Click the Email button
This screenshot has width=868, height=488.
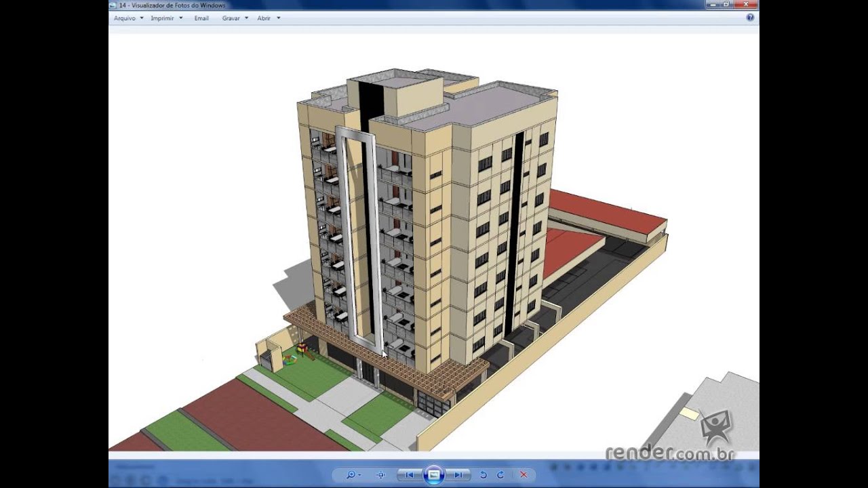click(201, 18)
